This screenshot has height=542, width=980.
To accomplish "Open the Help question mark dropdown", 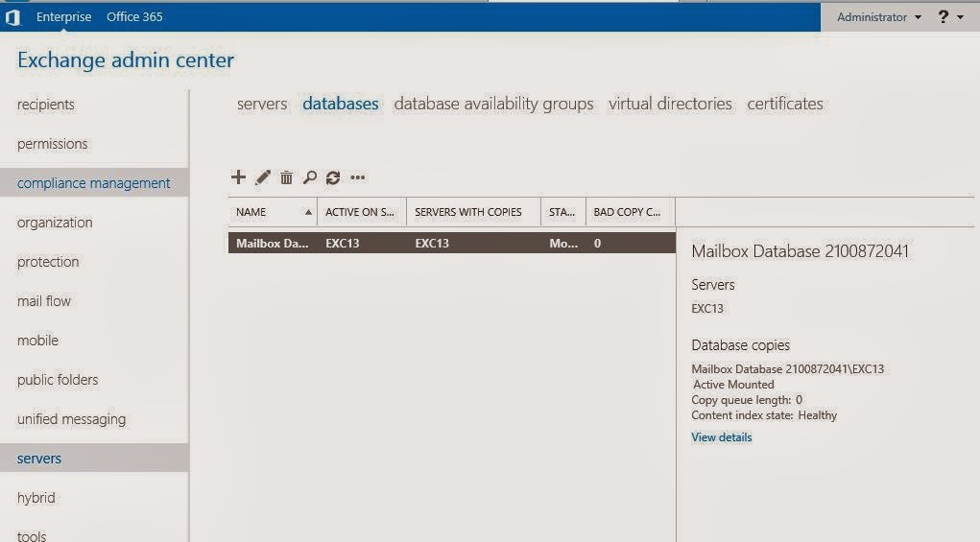I will pos(950,17).
